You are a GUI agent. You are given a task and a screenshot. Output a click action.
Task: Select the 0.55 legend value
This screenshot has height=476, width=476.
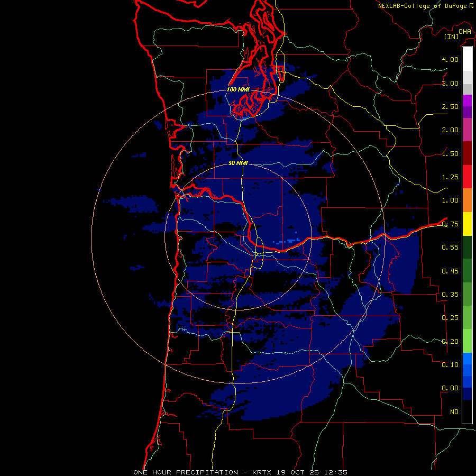click(x=450, y=248)
